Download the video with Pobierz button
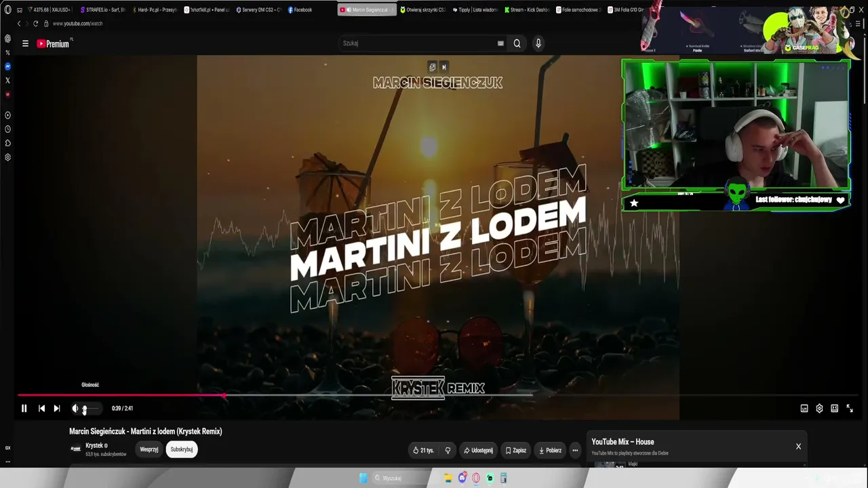Viewport: 868px width, 488px height. tap(550, 450)
